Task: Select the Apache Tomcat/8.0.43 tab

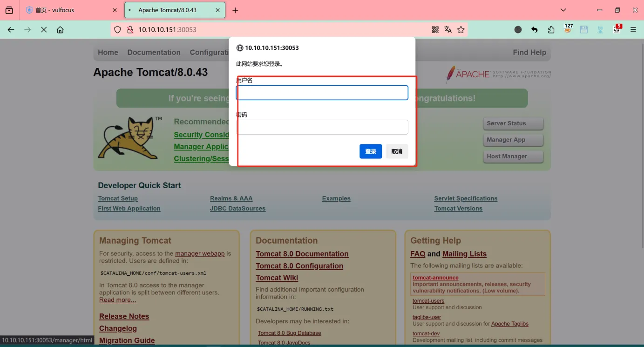Action: (175, 10)
